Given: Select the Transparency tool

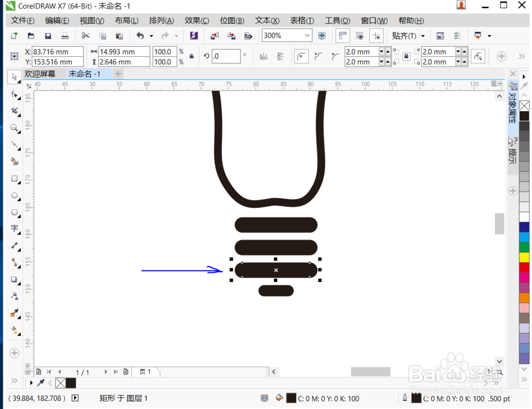Looking at the screenshot, I should (14, 296).
